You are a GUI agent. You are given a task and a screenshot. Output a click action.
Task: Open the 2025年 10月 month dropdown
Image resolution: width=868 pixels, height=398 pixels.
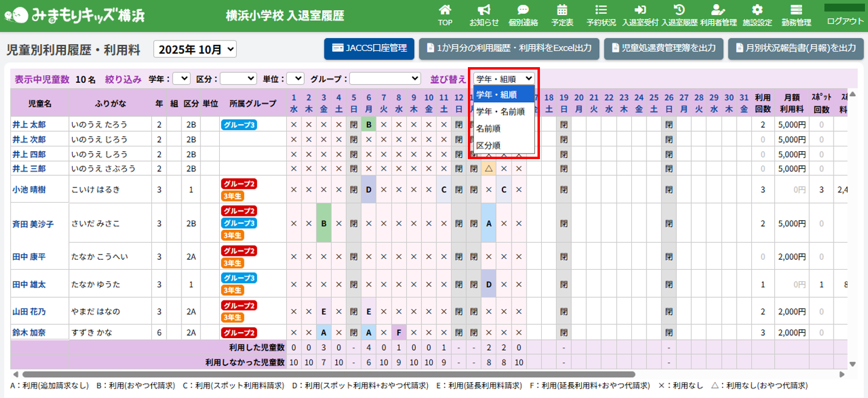(196, 49)
